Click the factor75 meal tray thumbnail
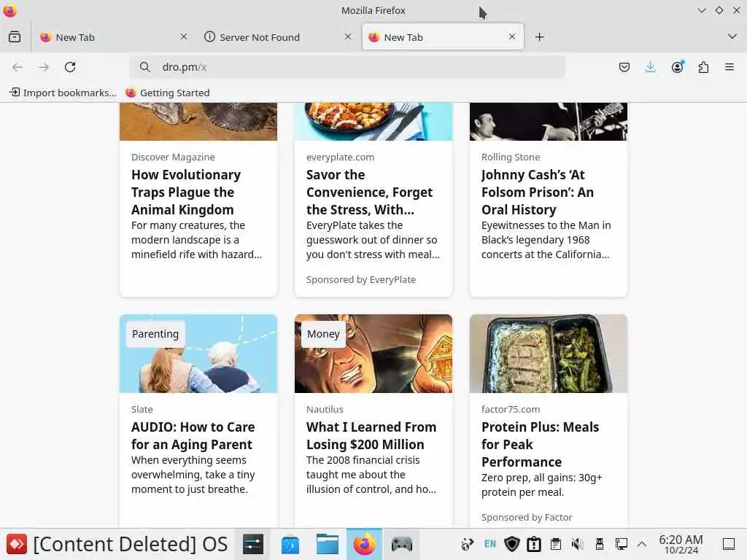The height and width of the screenshot is (560, 747). (x=549, y=354)
